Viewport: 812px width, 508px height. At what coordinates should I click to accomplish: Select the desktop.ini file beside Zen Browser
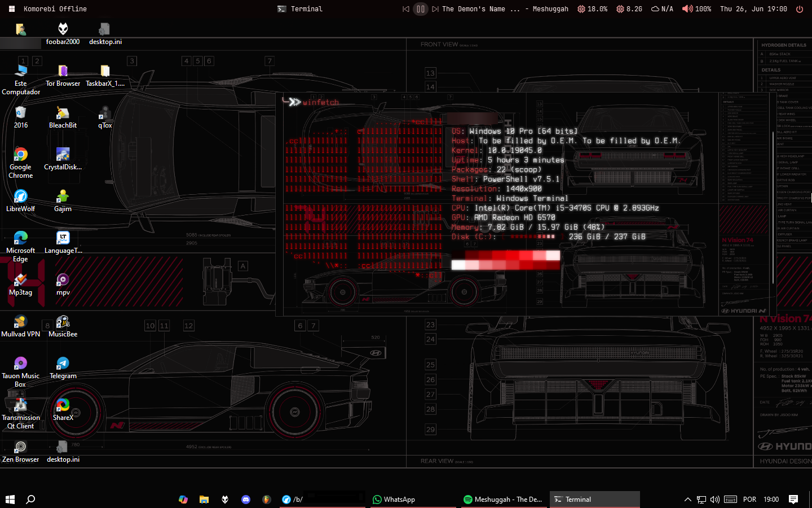click(63, 452)
